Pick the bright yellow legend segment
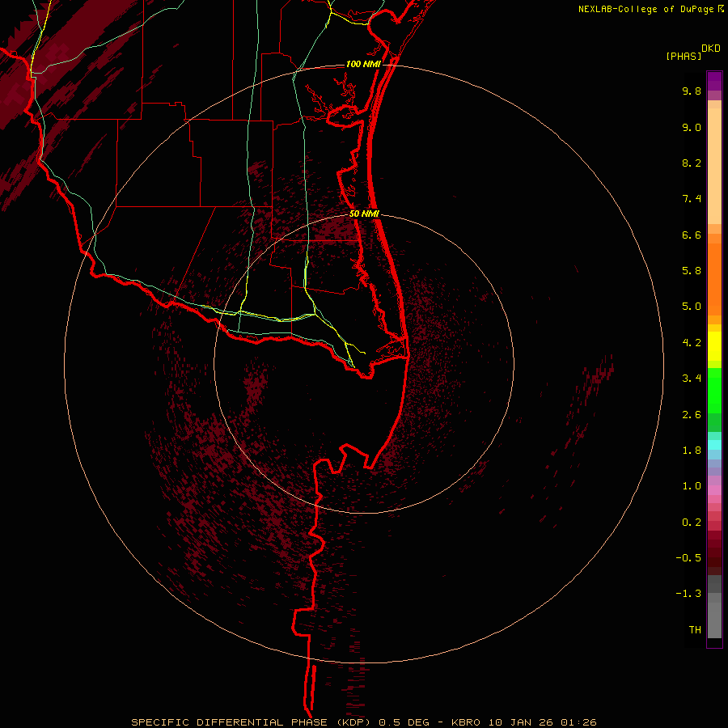Screen dimensions: 728x728 [714, 346]
